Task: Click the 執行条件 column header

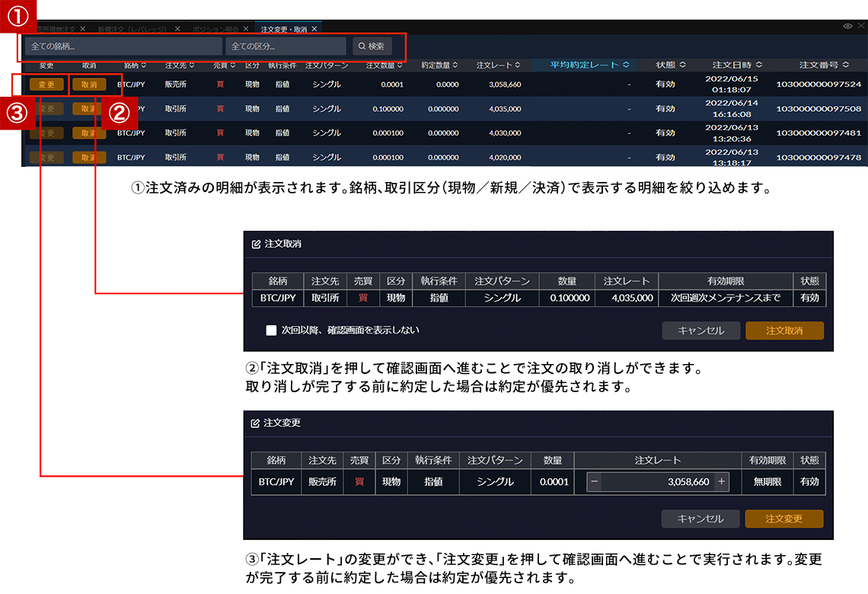Action: [282, 65]
